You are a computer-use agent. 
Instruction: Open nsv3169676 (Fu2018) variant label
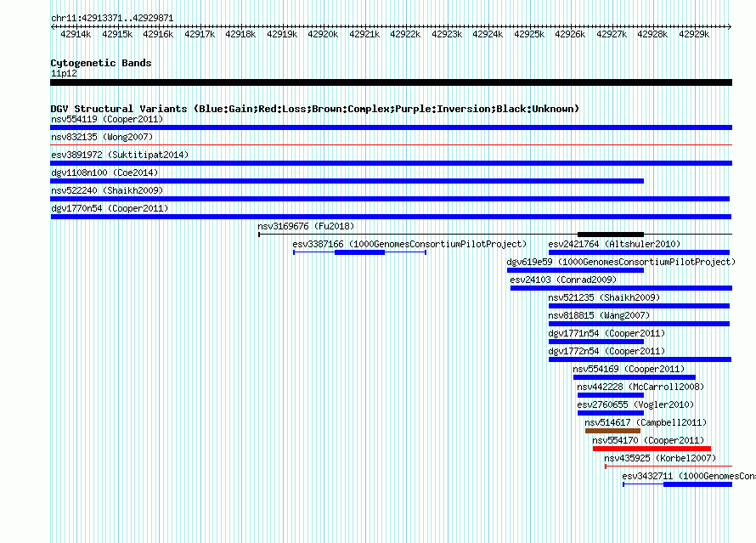[306, 226]
